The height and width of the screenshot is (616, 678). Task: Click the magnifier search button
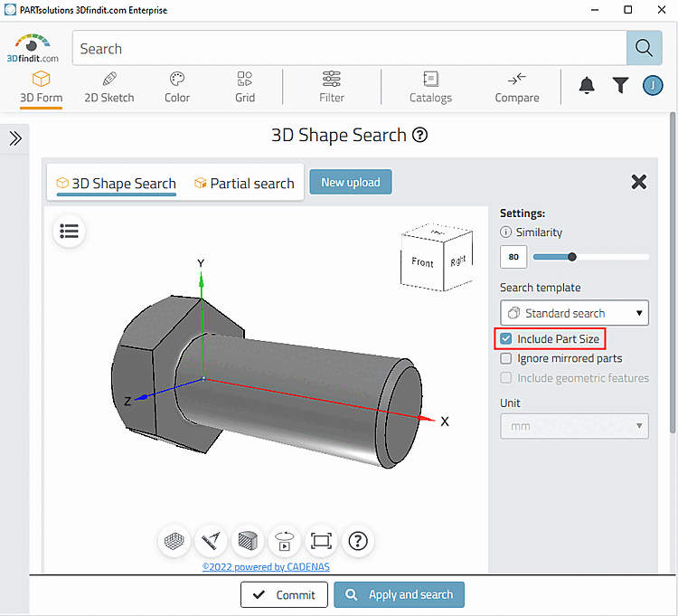tap(644, 48)
